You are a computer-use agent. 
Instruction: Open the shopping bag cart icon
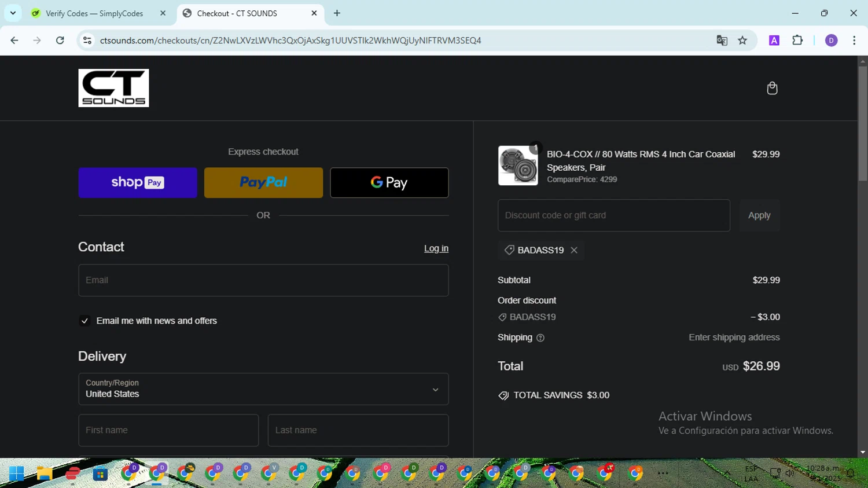coord(772,88)
